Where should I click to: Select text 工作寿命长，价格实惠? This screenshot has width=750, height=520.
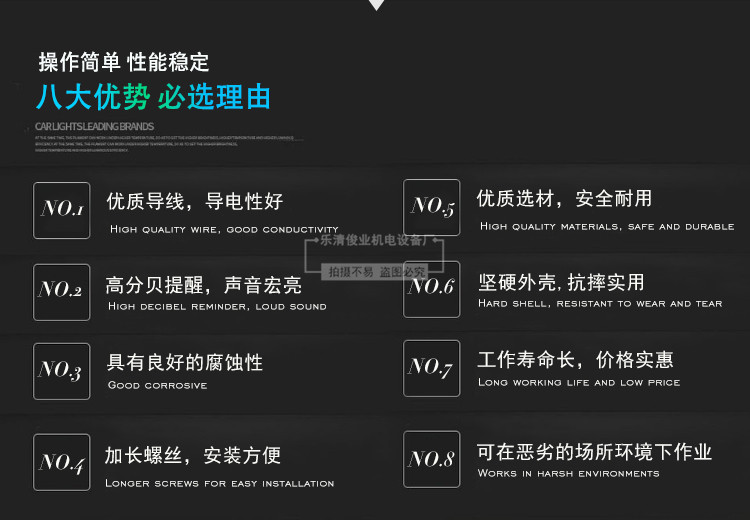(x=575, y=359)
